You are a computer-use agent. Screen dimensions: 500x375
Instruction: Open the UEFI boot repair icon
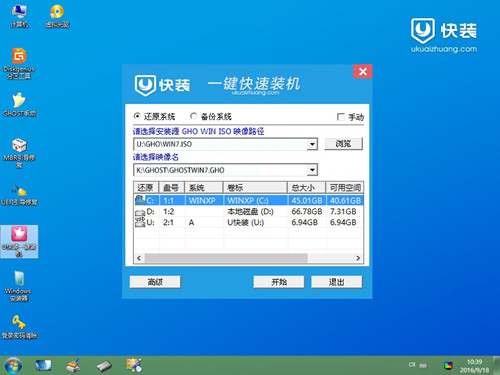coord(19,194)
